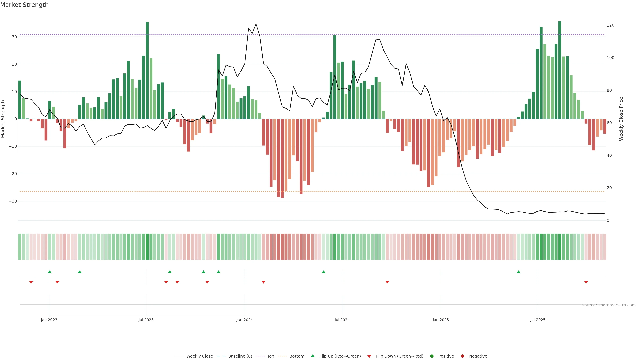Click Flip Up green triangle in legend
Viewport: 644px width, 362px height.
pos(312,356)
